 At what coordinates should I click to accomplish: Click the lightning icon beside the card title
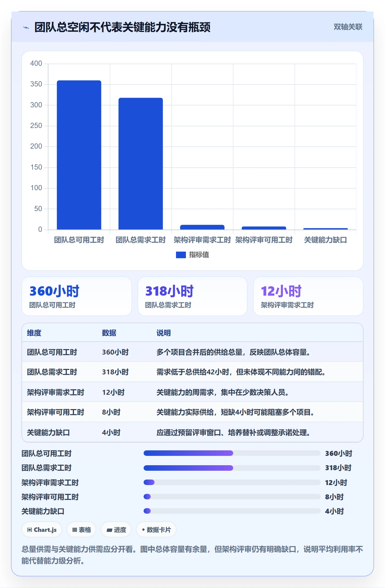click(26, 28)
